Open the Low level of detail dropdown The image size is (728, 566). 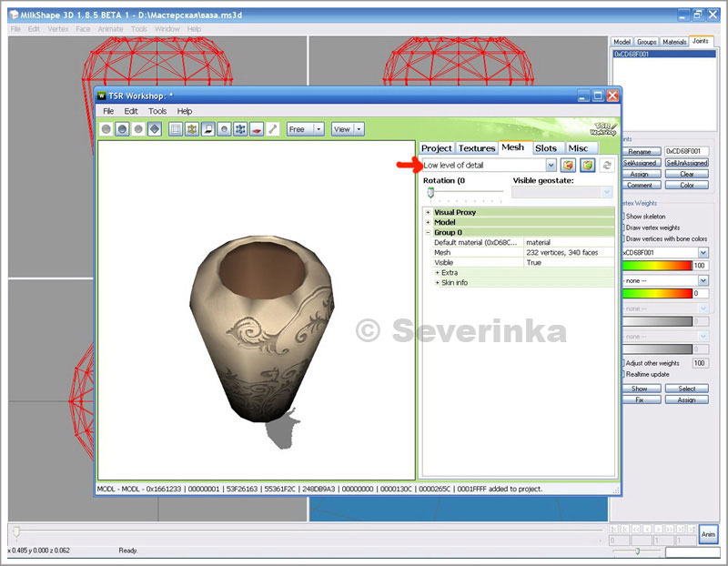(551, 166)
